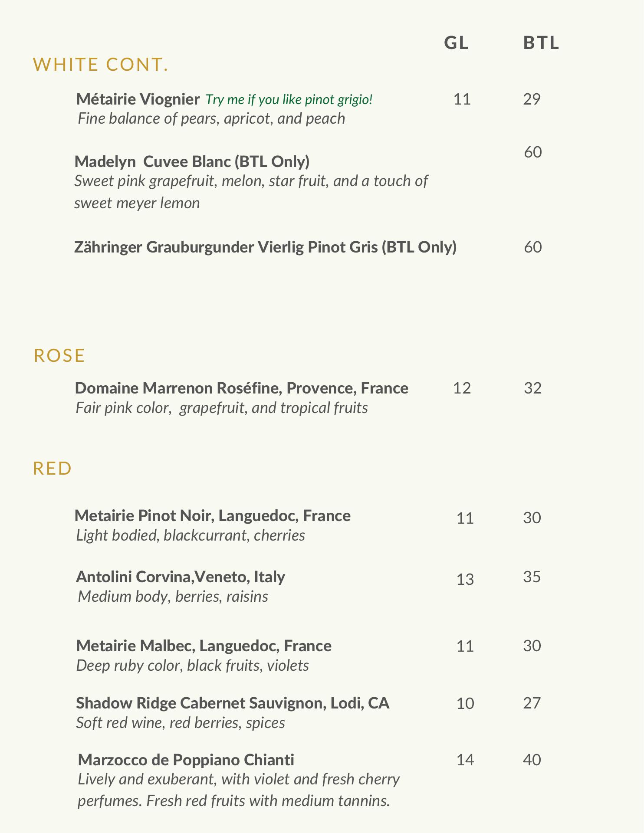Click the 32 bottle price for Roséfine
The height and width of the screenshot is (833, 644).
click(x=532, y=388)
